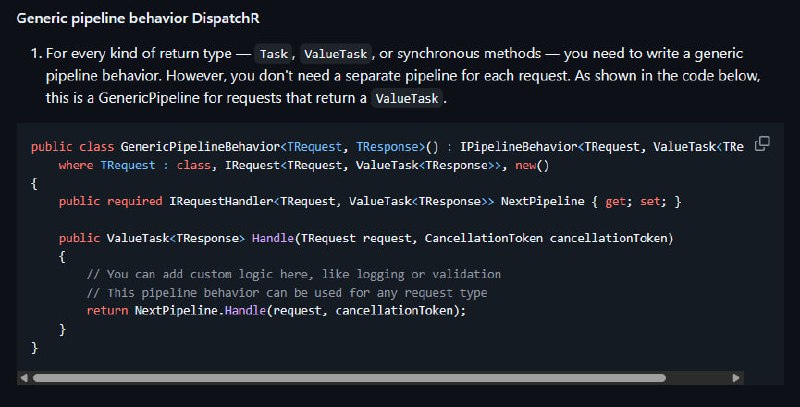Click the 'Generic pipeline behavior DispatchR' heading

tap(138, 18)
